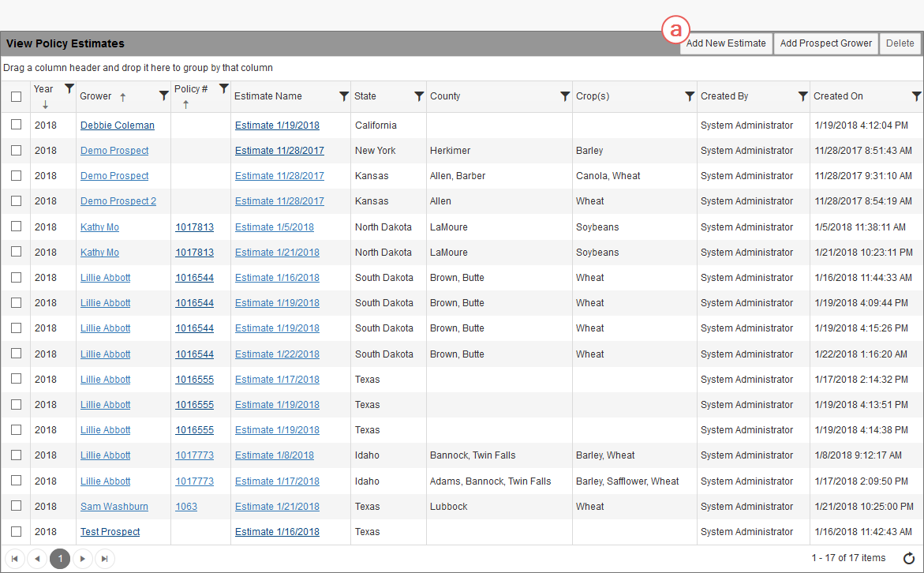This screenshot has height=573, width=924.
Task: Open the Created On column filter
Action: [916, 96]
